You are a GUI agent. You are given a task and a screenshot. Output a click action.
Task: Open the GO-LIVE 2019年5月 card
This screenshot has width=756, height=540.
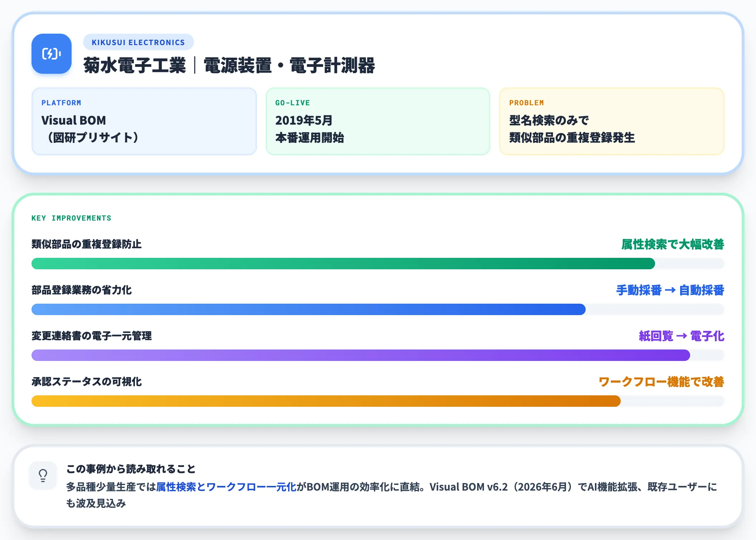[x=378, y=121]
